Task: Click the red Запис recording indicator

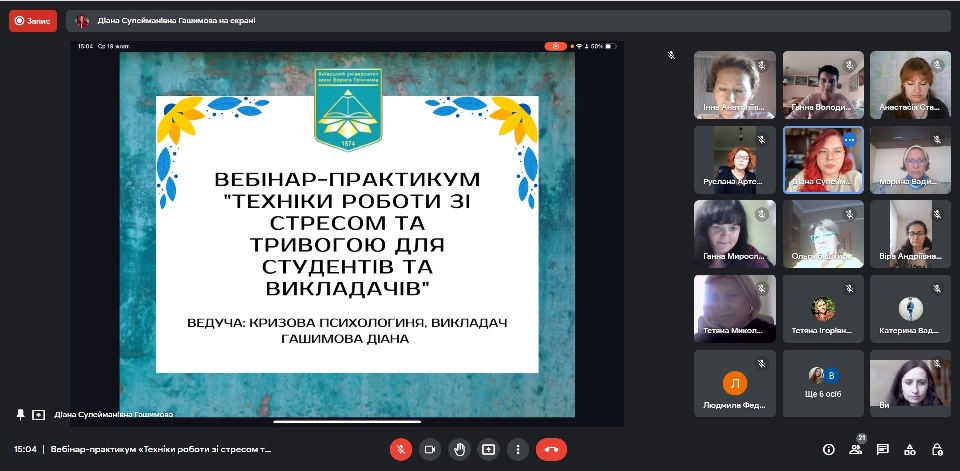Action: click(x=33, y=21)
